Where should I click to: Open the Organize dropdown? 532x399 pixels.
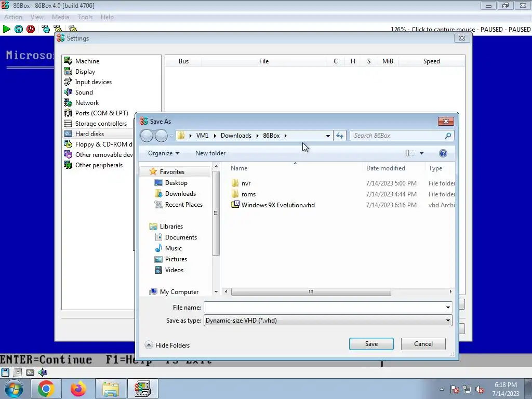164,153
